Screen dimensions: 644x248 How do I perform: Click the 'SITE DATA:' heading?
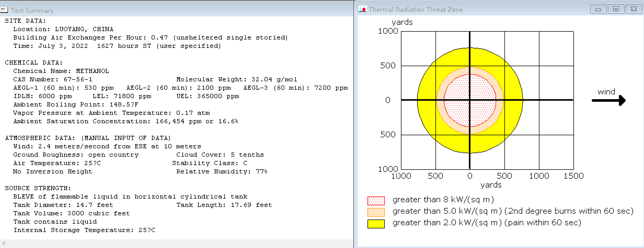coord(25,21)
